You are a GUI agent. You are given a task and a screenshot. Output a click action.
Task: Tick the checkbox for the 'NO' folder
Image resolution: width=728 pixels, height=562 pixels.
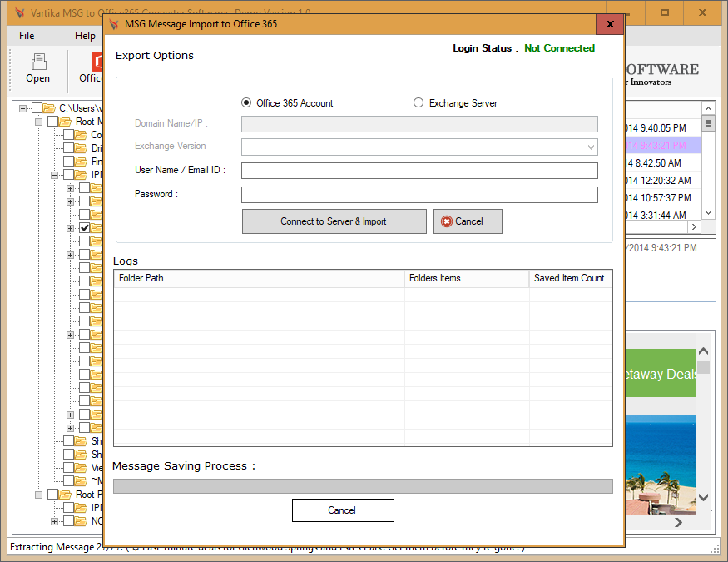coord(68,521)
